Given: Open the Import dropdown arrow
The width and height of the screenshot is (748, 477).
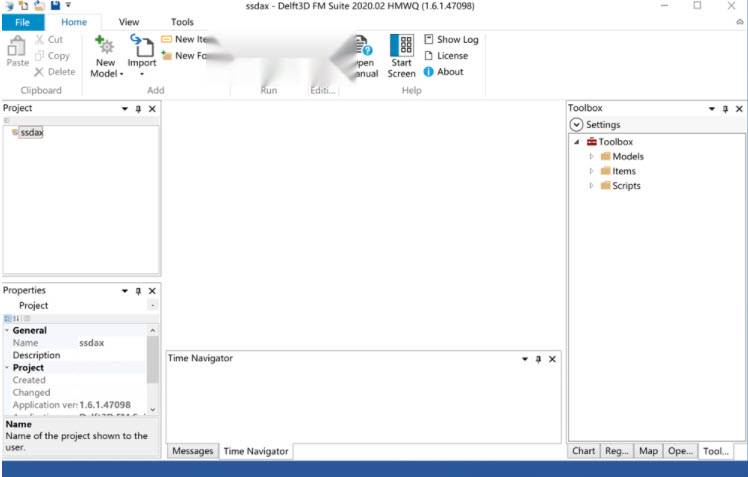Looking at the screenshot, I should (x=142, y=74).
